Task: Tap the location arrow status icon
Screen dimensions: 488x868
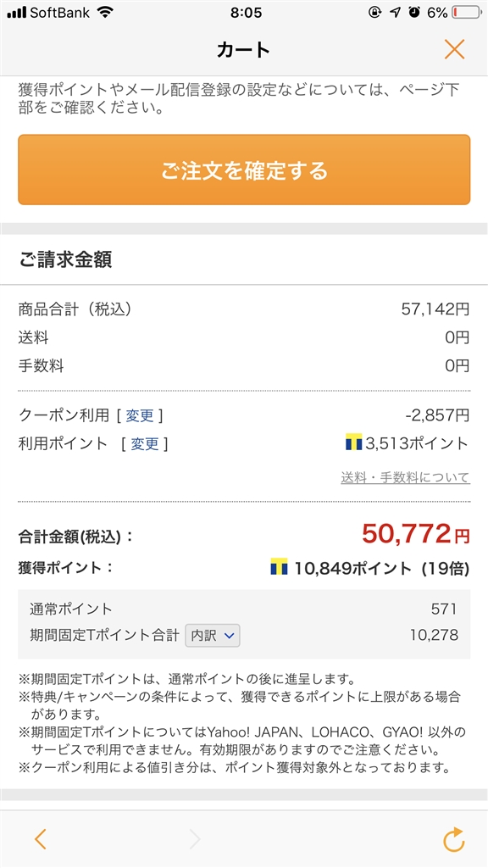Action: click(395, 12)
